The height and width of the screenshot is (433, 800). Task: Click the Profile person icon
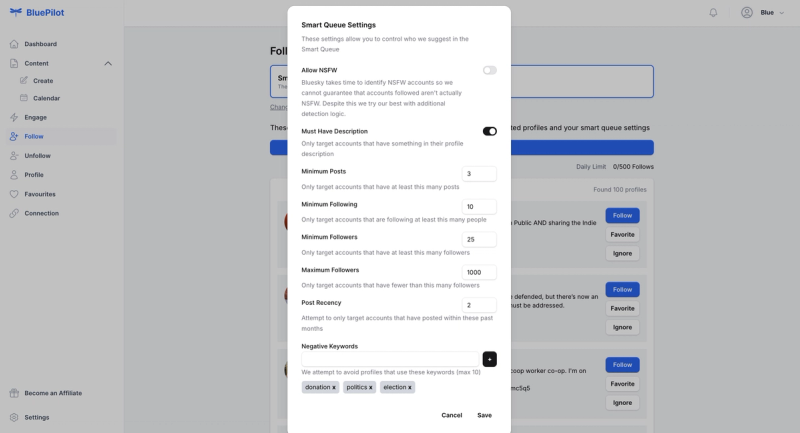14,175
